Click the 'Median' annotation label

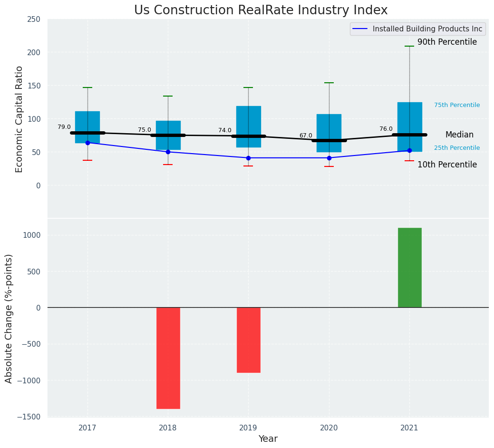(x=459, y=135)
